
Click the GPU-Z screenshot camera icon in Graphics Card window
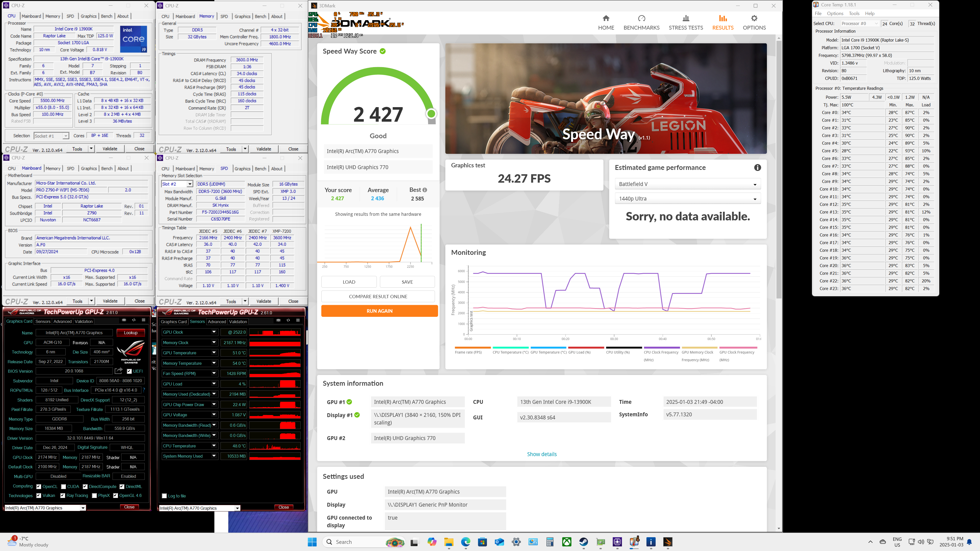point(124,320)
